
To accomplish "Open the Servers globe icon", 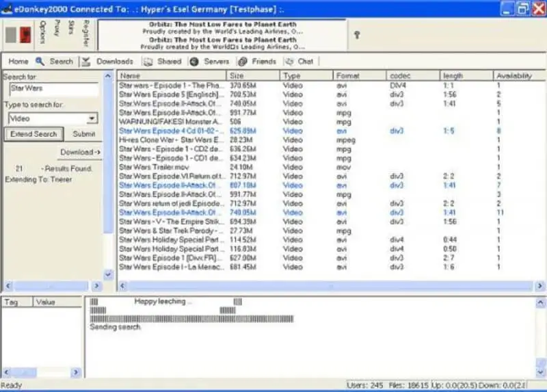I will [194, 61].
